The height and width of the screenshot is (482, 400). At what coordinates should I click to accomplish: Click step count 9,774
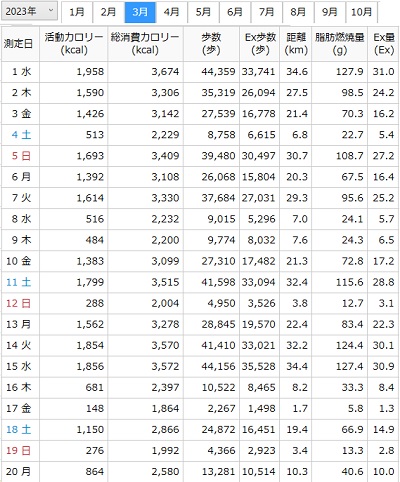tap(221, 240)
